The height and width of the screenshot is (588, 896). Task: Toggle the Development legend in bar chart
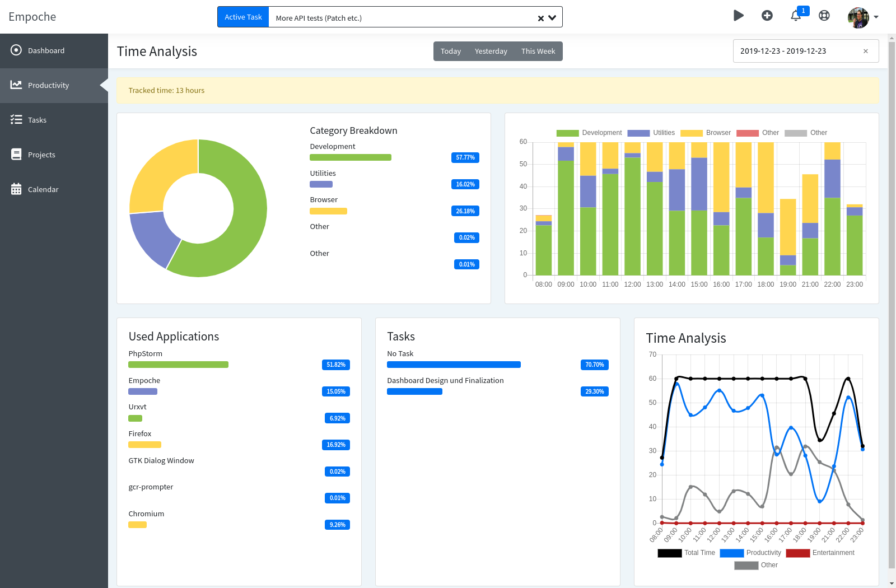pyautogui.click(x=589, y=133)
